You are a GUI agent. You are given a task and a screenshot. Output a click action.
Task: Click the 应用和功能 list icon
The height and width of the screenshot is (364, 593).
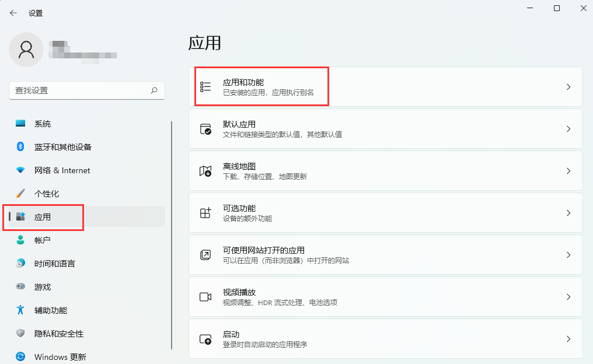(x=205, y=87)
